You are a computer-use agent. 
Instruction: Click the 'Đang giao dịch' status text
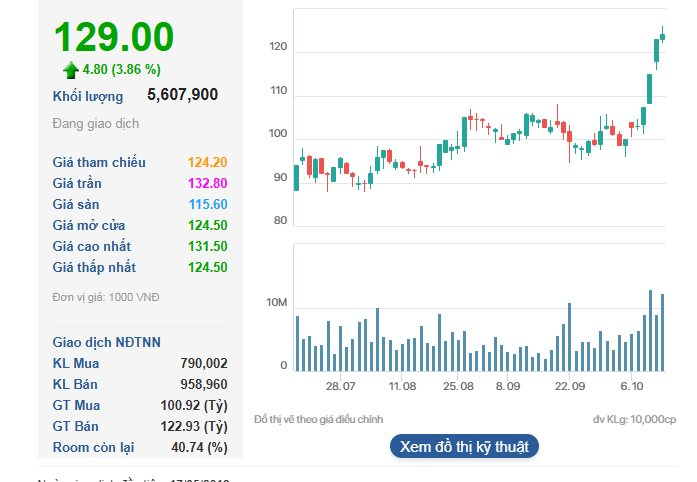[96, 123]
